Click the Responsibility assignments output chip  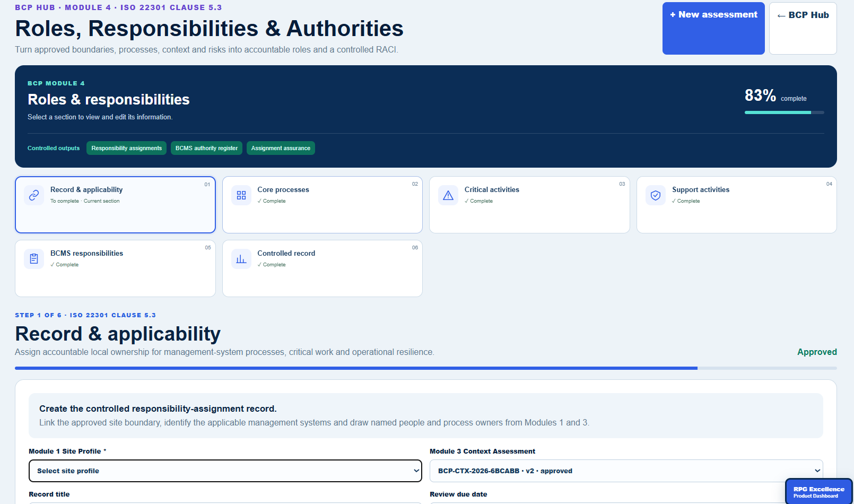pyautogui.click(x=126, y=148)
